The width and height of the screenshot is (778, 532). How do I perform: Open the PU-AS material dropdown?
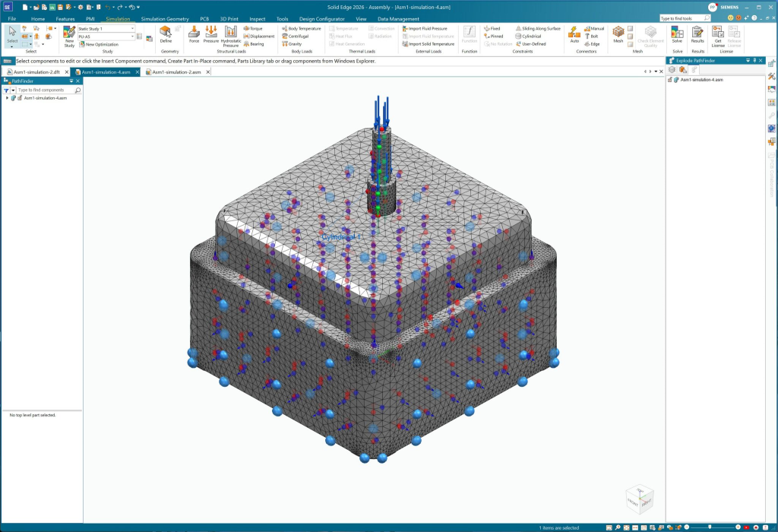[132, 36]
